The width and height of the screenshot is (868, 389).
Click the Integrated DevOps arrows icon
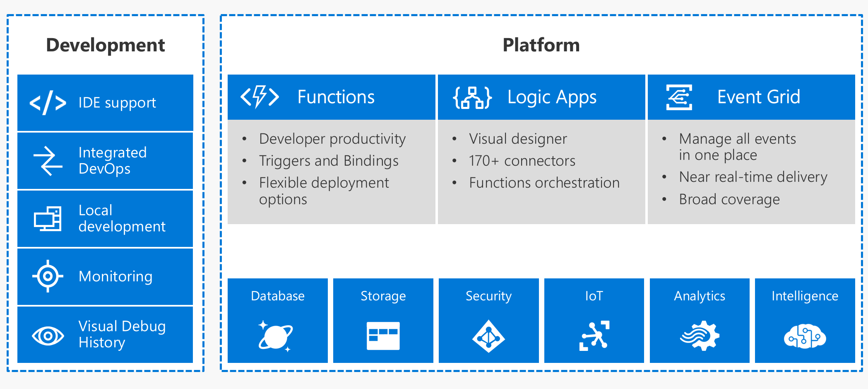(48, 161)
